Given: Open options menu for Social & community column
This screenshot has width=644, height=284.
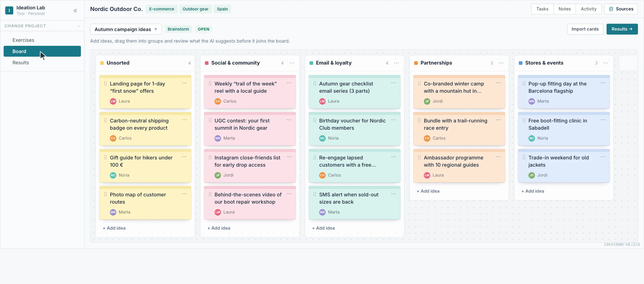Looking at the screenshot, I should tap(292, 63).
